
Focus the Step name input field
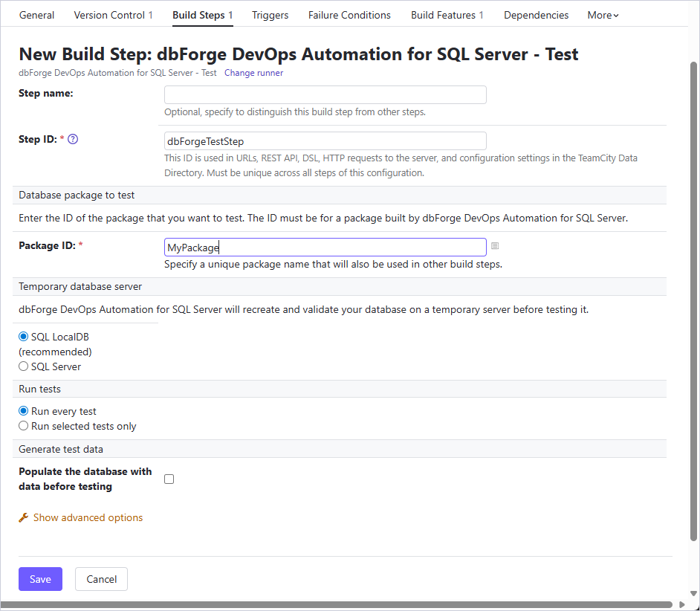click(x=325, y=94)
